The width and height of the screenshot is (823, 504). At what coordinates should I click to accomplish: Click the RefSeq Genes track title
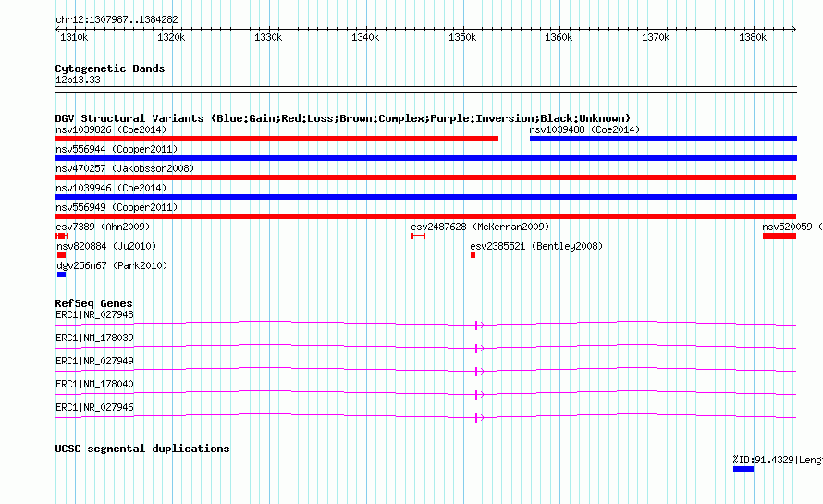[x=93, y=303]
